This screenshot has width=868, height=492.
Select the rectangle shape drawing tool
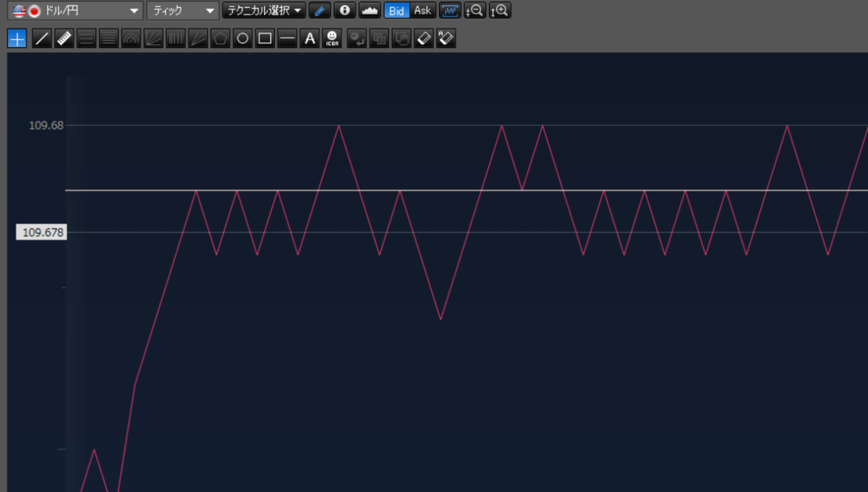(x=265, y=38)
